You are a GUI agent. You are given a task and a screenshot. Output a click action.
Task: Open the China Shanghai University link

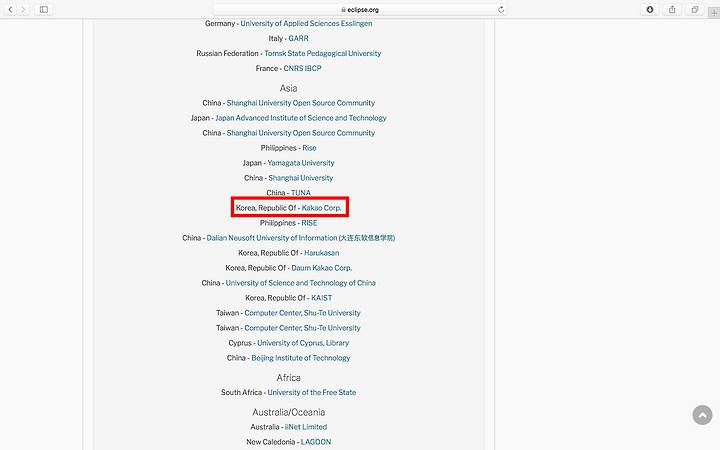pyautogui.click(x=301, y=178)
